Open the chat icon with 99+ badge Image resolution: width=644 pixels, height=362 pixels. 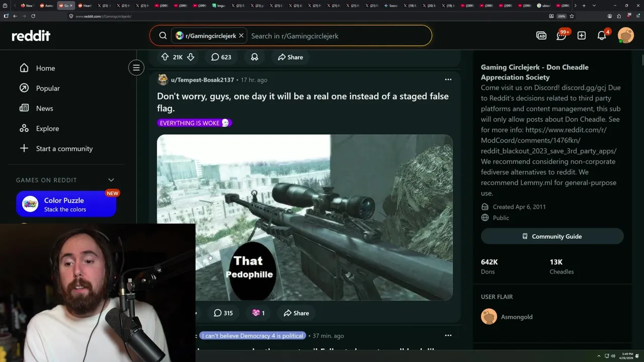[x=561, y=36]
